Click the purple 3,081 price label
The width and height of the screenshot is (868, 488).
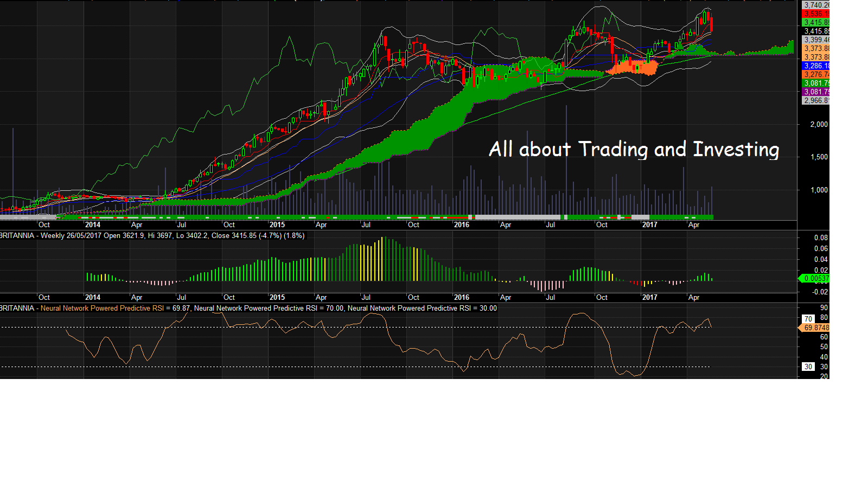point(816,92)
